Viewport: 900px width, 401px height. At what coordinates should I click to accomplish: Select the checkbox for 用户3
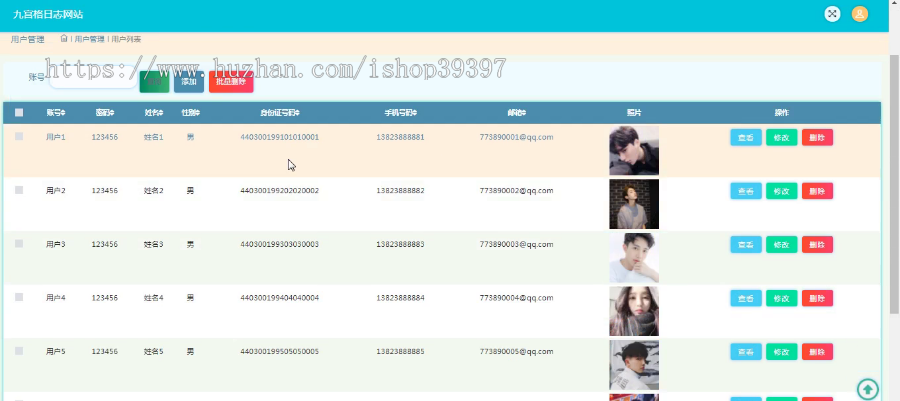(19, 243)
